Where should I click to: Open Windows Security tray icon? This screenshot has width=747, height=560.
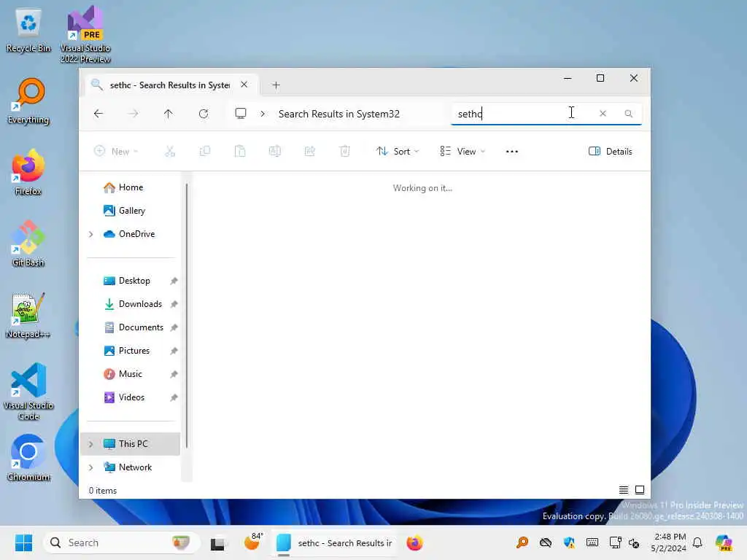[569, 542]
